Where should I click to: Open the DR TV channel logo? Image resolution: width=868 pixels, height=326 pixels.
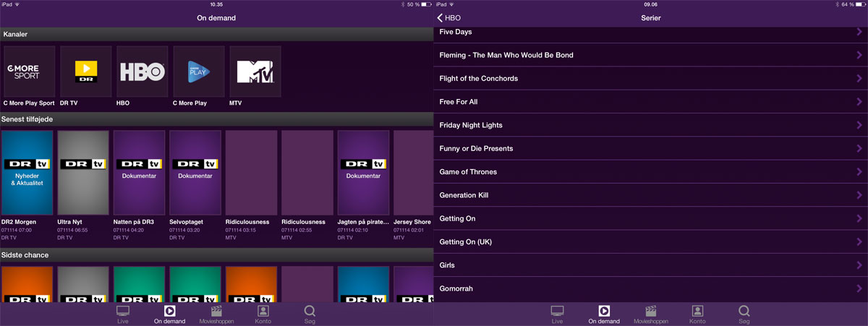(86, 72)
